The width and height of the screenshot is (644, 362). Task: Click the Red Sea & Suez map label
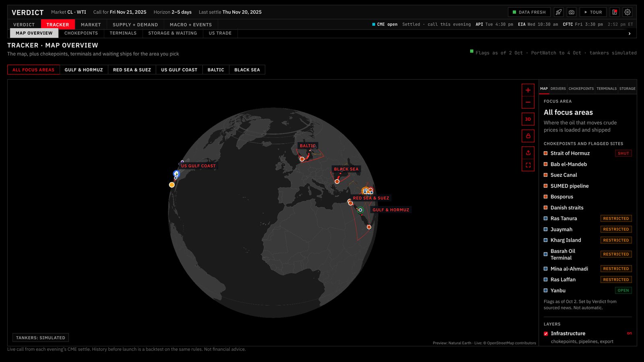[371, 198]
